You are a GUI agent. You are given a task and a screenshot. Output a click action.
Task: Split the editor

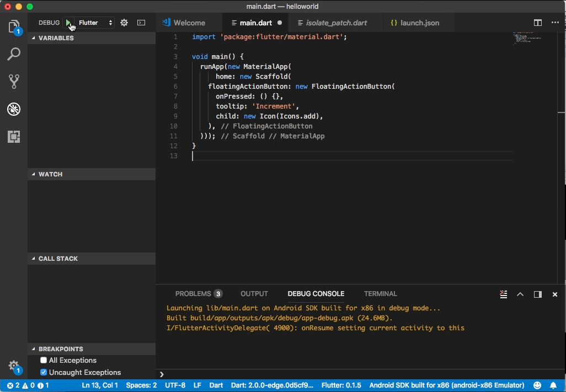(537, 23)
